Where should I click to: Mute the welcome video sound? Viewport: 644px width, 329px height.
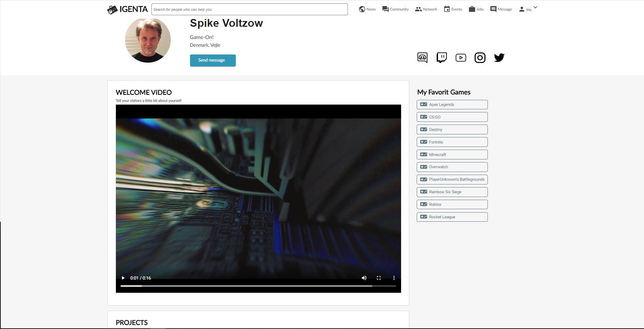364,278
